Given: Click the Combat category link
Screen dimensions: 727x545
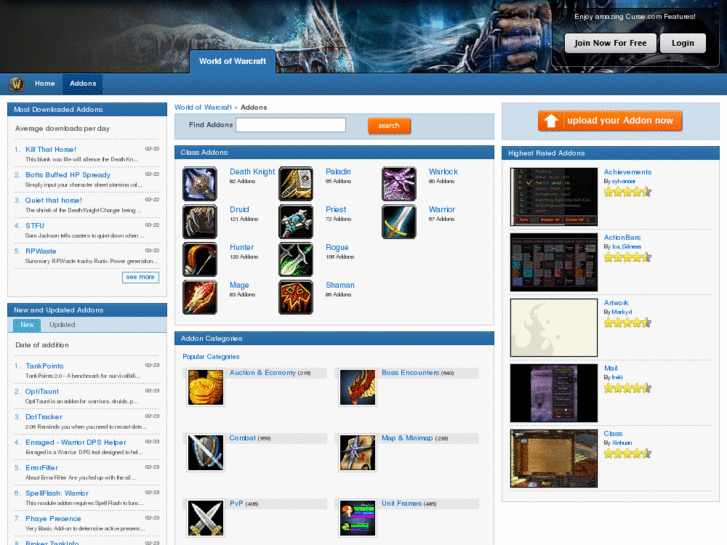Looking at the screenshot, I should pos(242,438).
